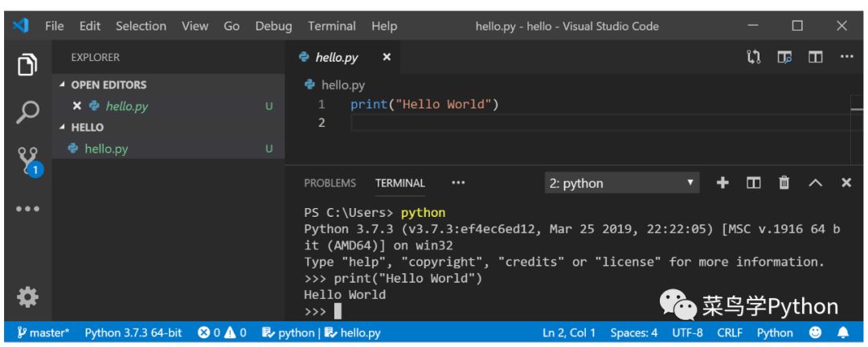Close the terminal panel

pyautogui.click(x=846, y=182)
